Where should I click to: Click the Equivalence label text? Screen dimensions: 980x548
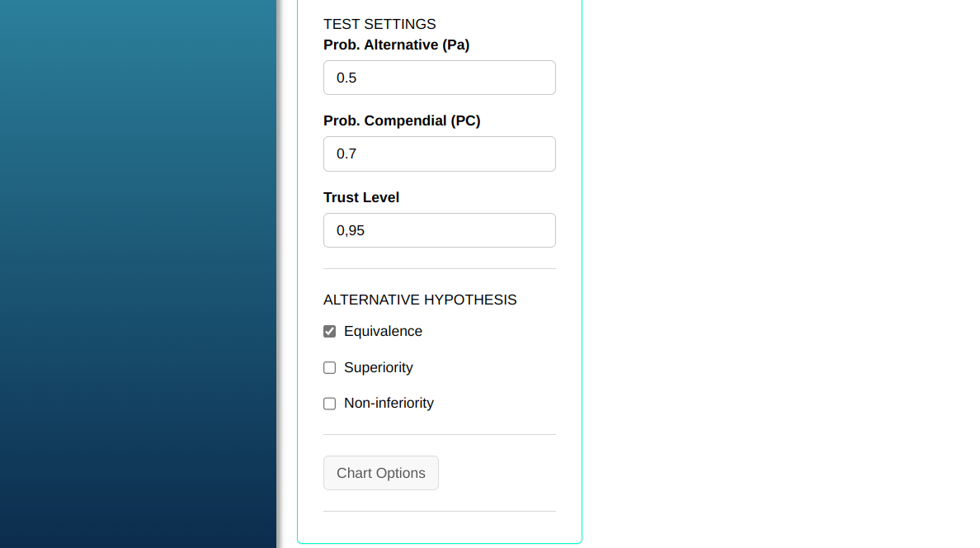click(x=383, y=331)
